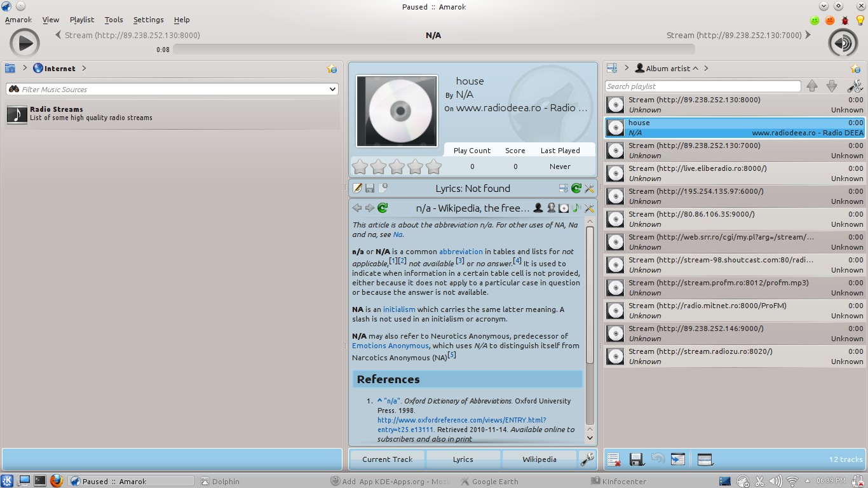Image resolution: width=868 pixels, height=488 pixels.
Task: Click the bookmark star in media sources panel
Action: click(332, 69)
